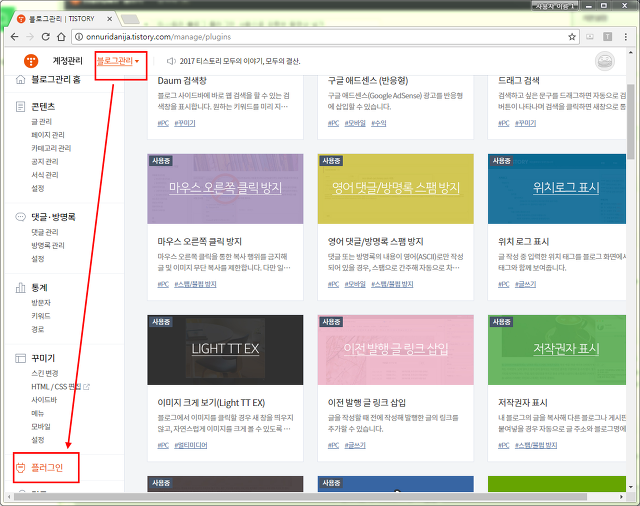Click the 2017 티스토리 announcement text
The height and width of the screenshot is (506, 640).
(x=240, y=61)
